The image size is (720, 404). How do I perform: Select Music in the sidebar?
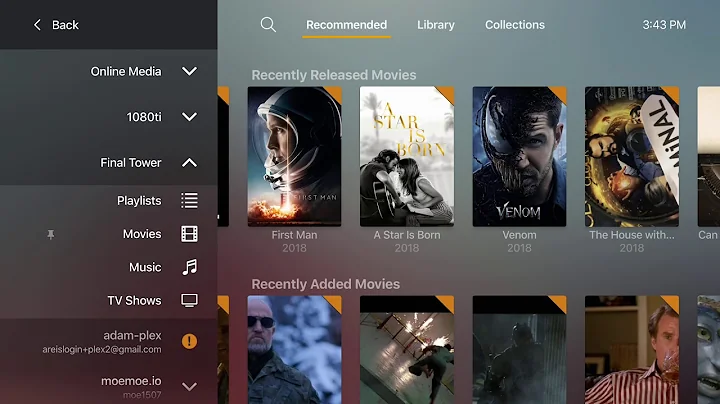[x=145, y=267]
